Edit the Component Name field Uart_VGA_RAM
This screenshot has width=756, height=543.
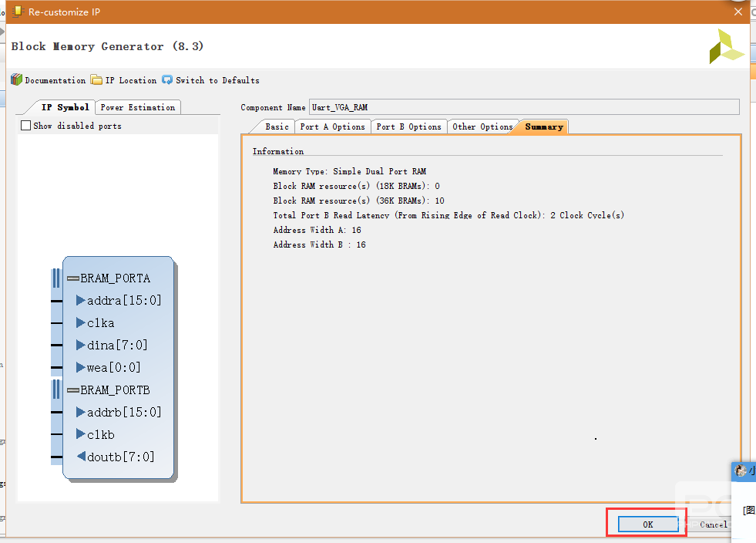click(x=524, y=107)
